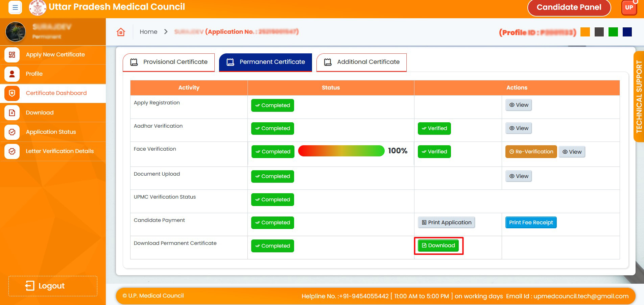Click the Letter Verification Details icon
Image resolution: width=644 pixels, height=305 pixels.
coord(12,151)
